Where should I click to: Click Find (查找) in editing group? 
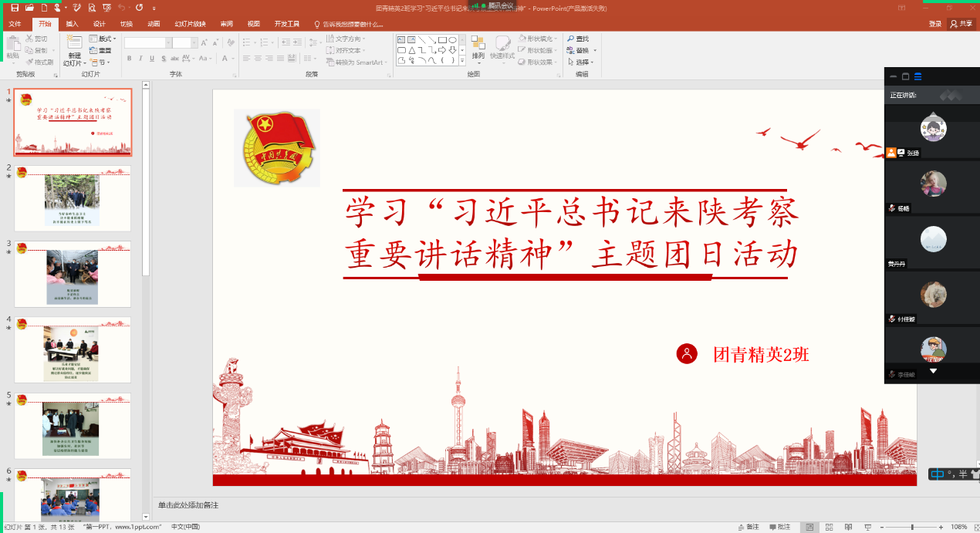click(x=577, y=39)
